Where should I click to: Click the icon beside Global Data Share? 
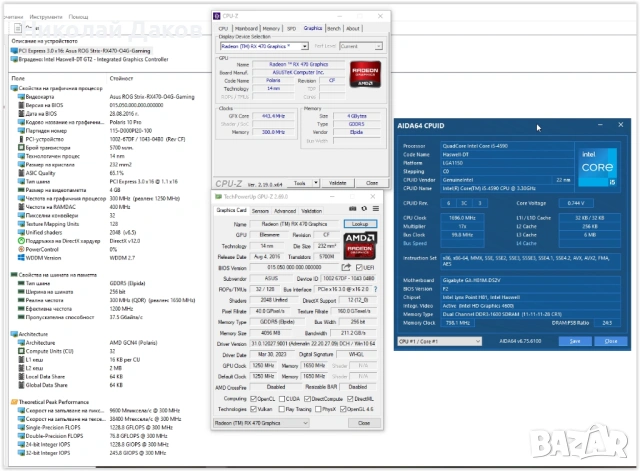[x=21, y=385]
